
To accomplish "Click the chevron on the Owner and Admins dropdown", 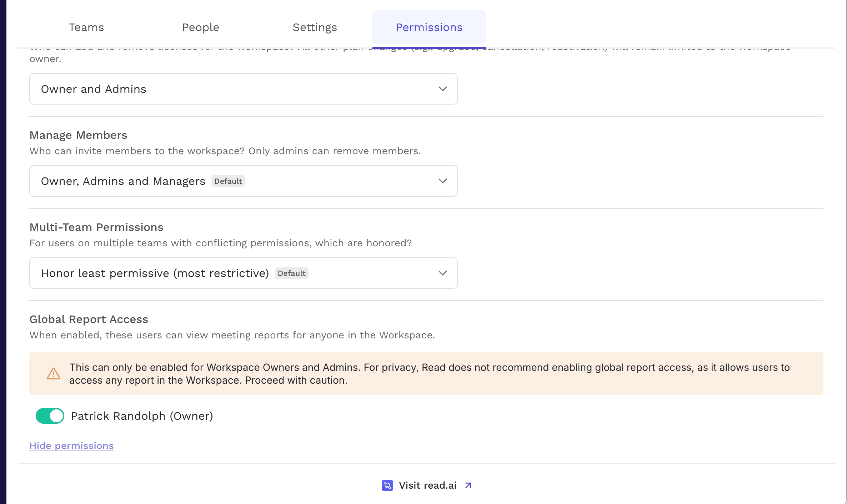I will (442, 89).
